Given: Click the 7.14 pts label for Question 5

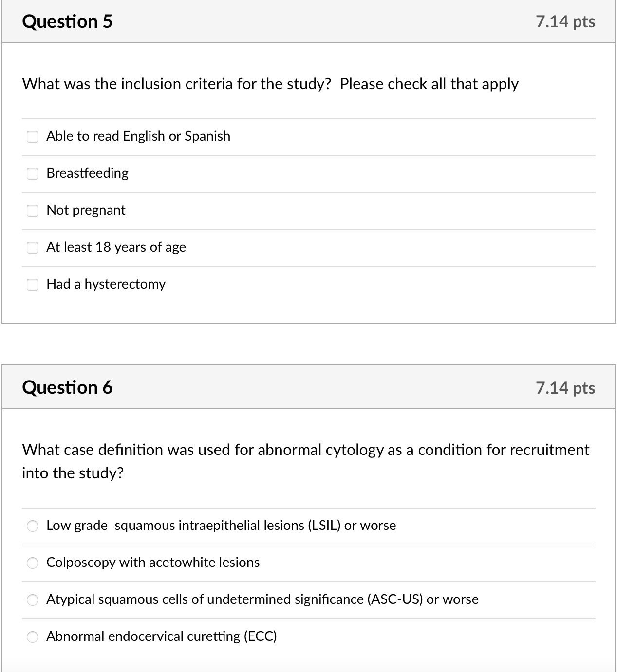Looking at the screenshot, I should click(565, 21).
